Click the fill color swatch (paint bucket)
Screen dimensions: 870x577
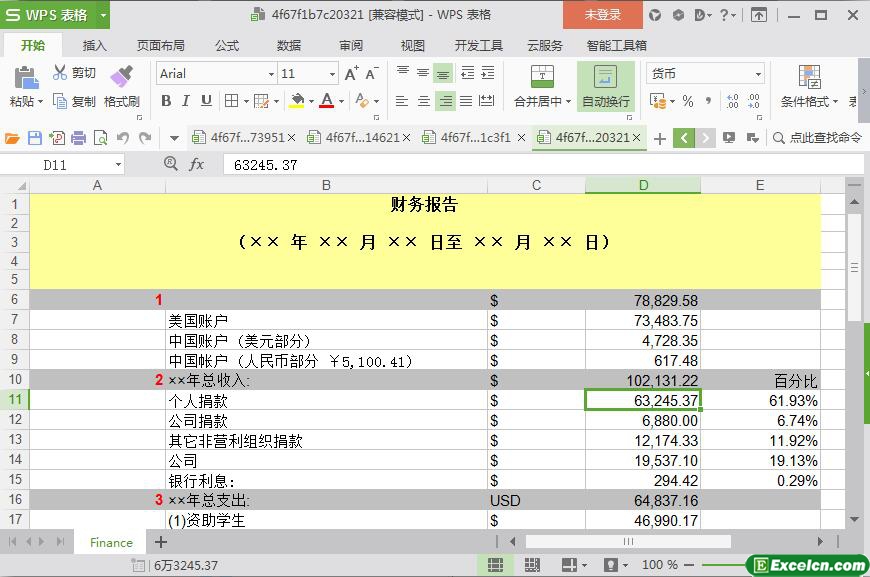coord(296,101)
